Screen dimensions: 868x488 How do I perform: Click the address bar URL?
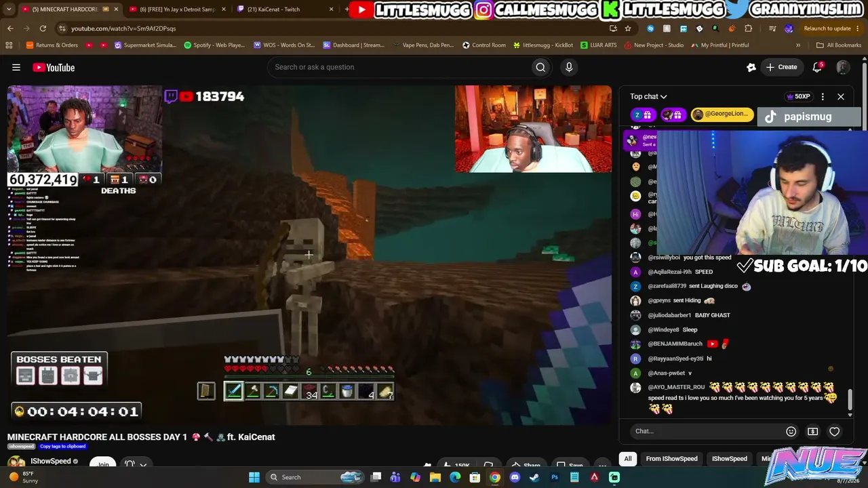click(123, 28)
